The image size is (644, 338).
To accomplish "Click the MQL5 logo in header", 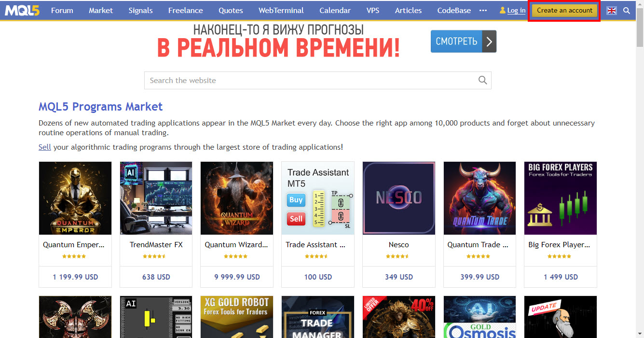I will (x=22, y=10).
